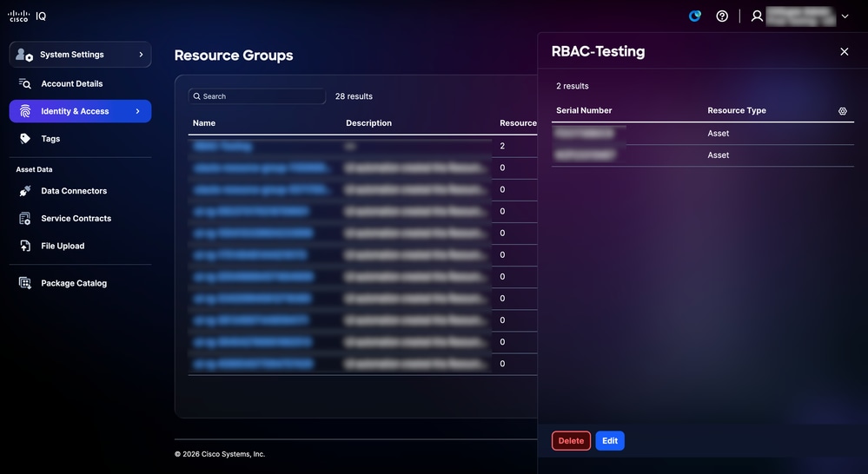Open System Settings menu
This screenshot has width=868, height=474.
click(80, 54)
